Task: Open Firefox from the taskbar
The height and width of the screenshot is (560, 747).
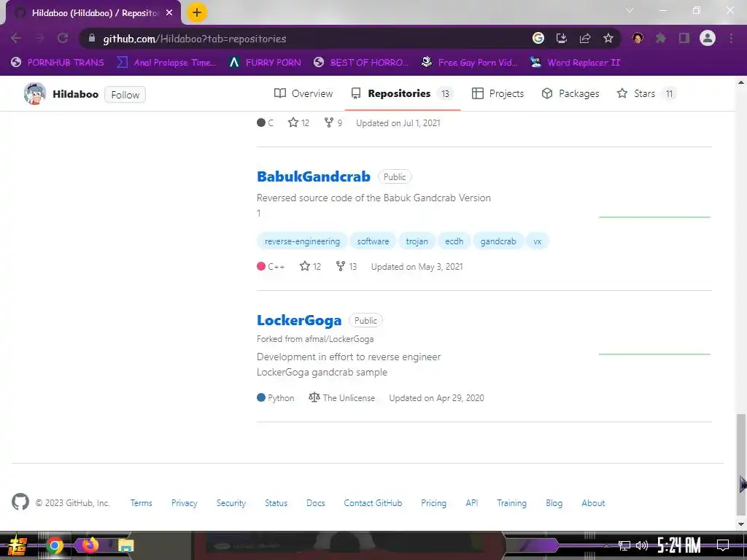Action: pos(90,545)
